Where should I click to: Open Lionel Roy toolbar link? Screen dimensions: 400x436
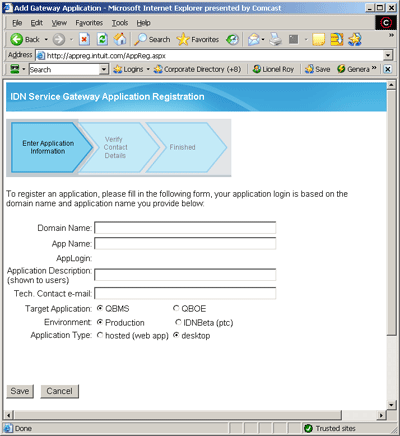point(273,69)
